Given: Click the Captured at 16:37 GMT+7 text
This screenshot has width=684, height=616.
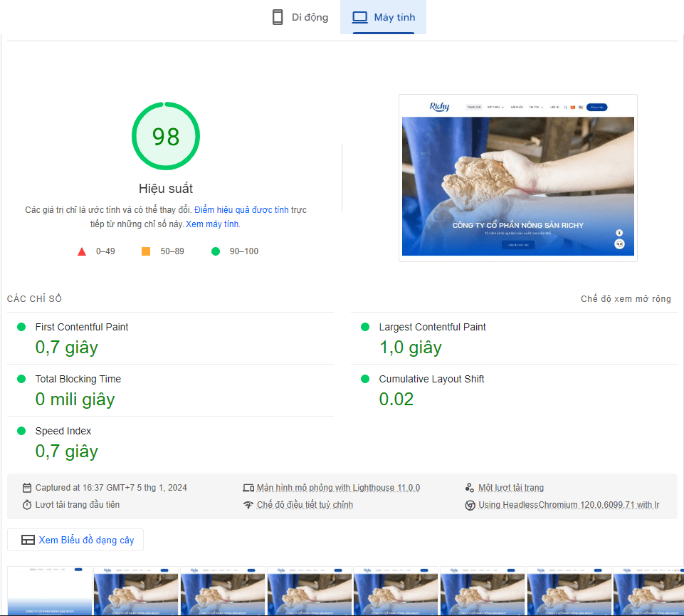Looking at the screenshot, I should [111, 488].
